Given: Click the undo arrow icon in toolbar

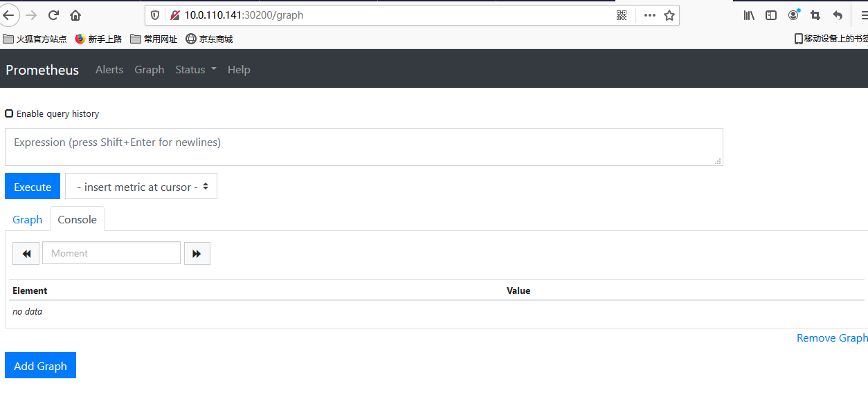Looking at the screenshot, I should coord(838,15).
